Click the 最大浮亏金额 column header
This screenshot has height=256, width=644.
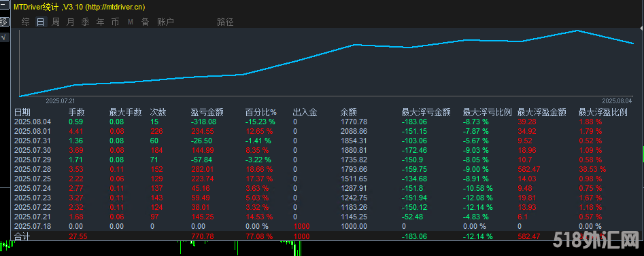(426, 112)
